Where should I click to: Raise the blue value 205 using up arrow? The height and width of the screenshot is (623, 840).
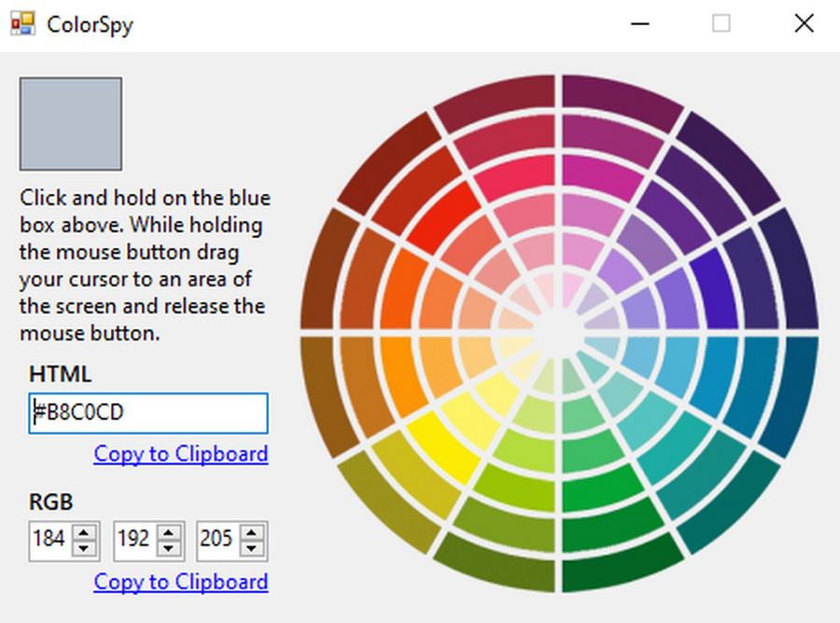click(252, 533)
